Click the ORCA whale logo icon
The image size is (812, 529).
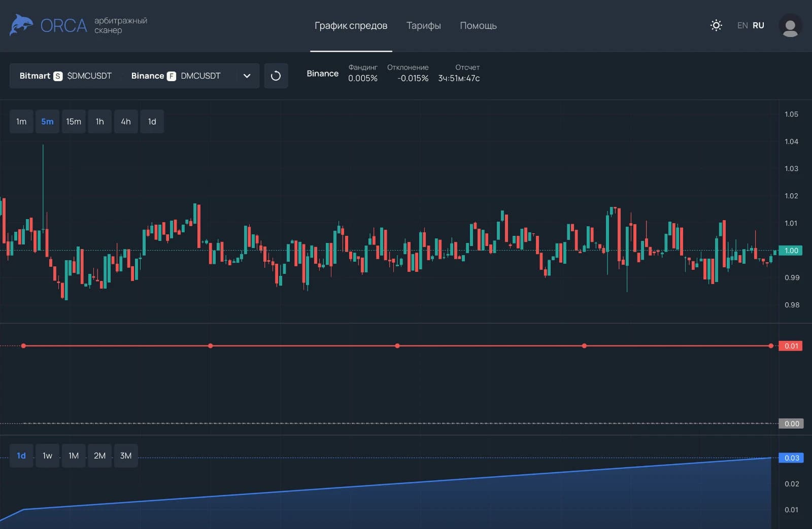[x=21, y=25]
